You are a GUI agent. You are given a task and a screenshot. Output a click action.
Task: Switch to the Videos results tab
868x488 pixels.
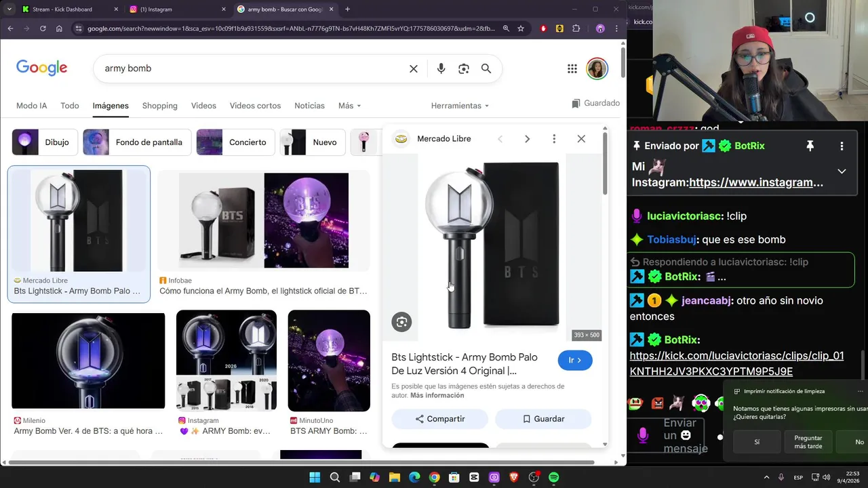coord(203,106)
